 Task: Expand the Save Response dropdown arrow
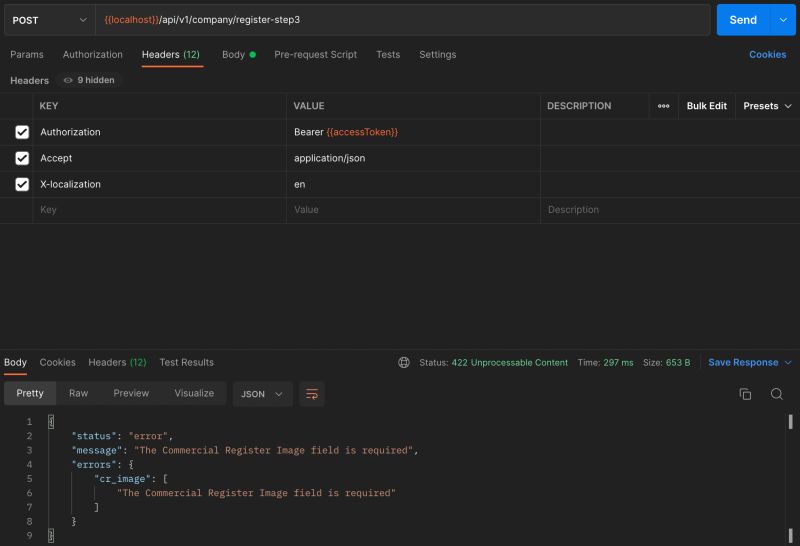[788, 362]
